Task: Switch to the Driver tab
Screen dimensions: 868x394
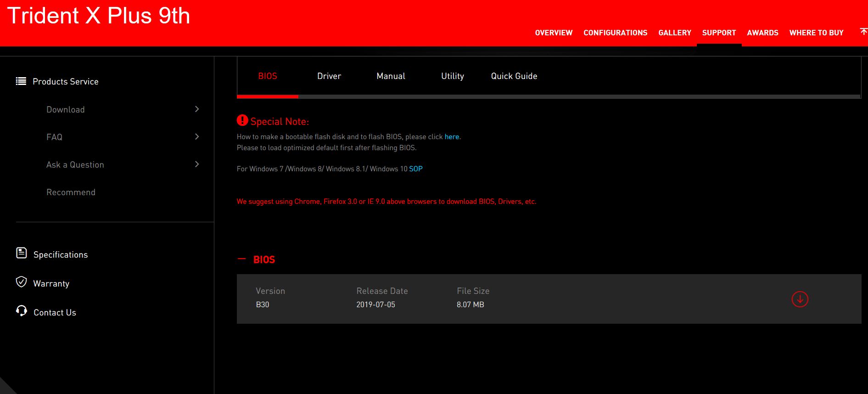Action: pos(329,76)
